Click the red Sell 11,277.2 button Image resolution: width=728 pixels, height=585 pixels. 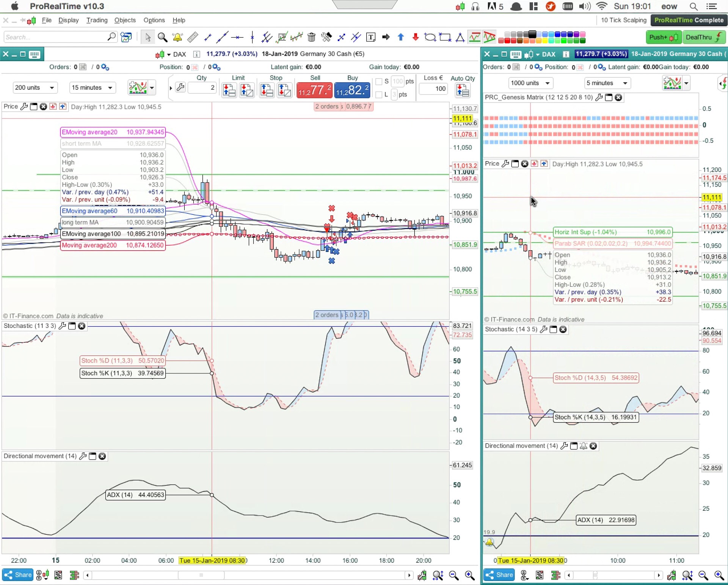[314, 90]
